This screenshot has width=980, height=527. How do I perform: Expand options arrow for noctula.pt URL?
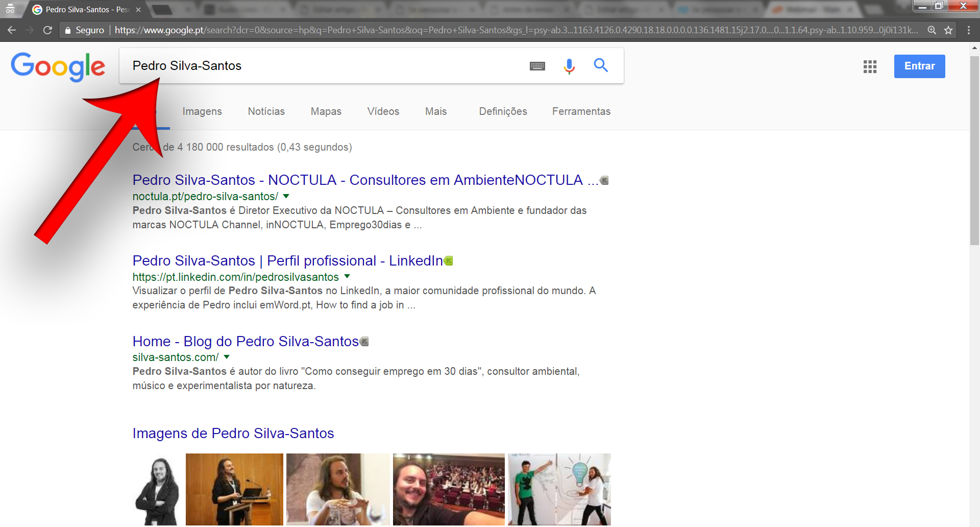(286, 196)
